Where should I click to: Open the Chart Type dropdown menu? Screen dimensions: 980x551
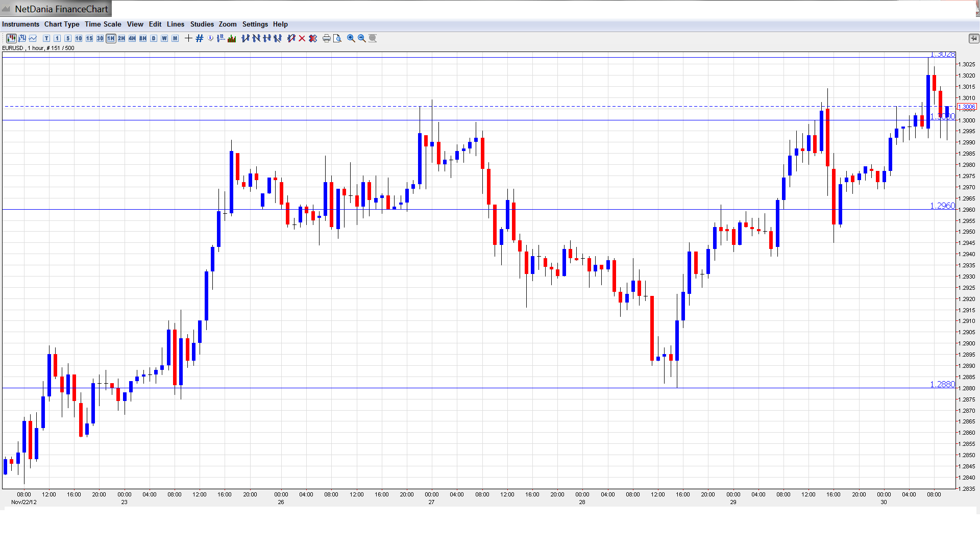62,24
